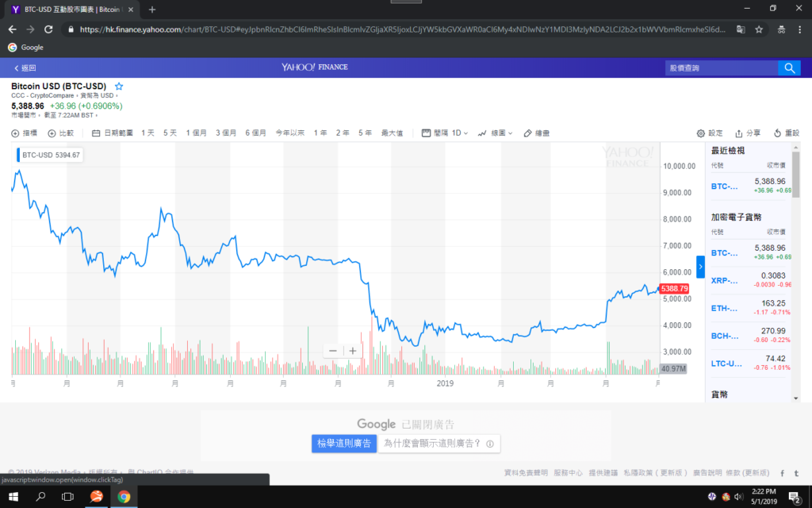The height and width of the screenshot is (508, 812).
Task: Select the 1 day (1 天) range
Action: point(147,133)
